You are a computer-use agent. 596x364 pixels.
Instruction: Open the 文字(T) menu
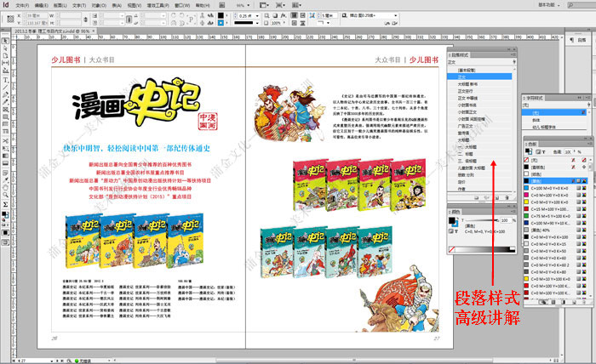click(79, 5)
